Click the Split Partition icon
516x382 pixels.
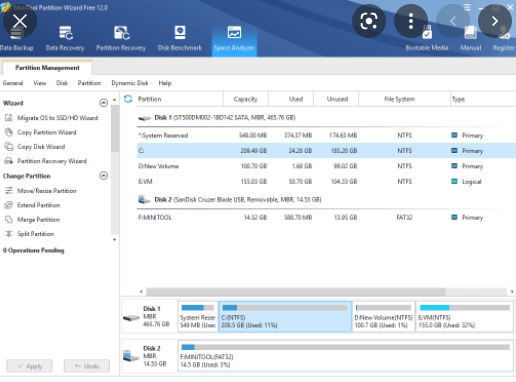pyautogui.click(x=9, y=234)
